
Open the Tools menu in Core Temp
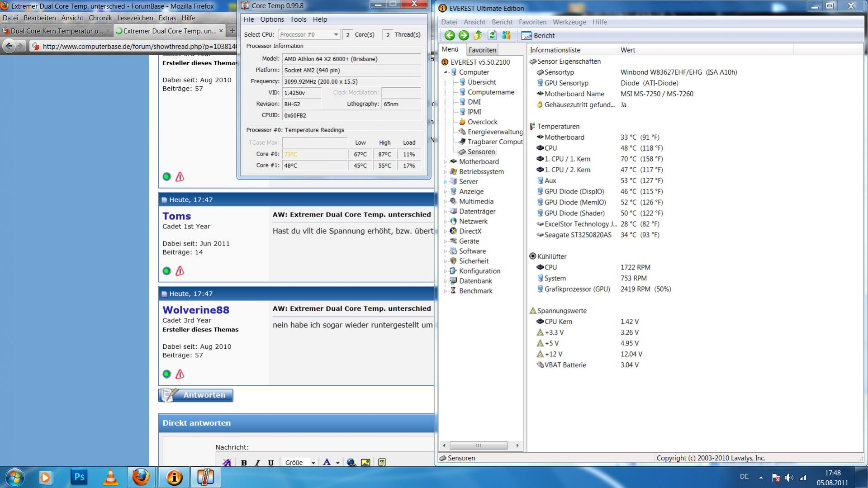tap(298, 19)
